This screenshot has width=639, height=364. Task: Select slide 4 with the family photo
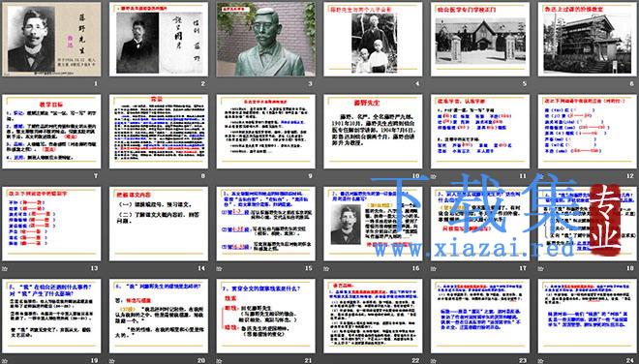pyautogui.click(x=373, y=39)
